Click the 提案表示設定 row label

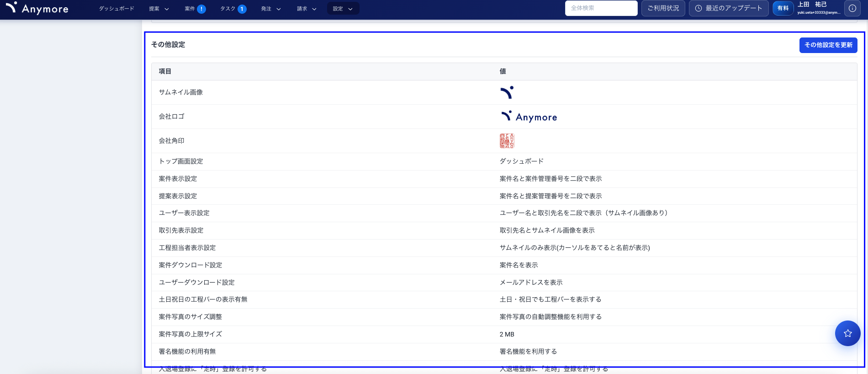coord(178,196)
